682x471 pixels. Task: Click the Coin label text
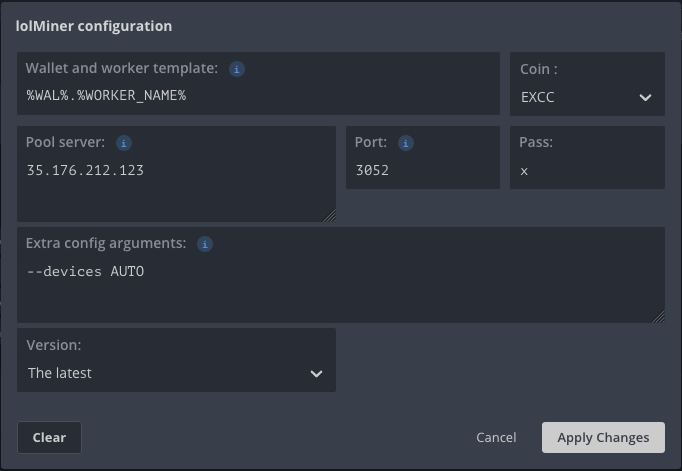(x=538, y=69)
